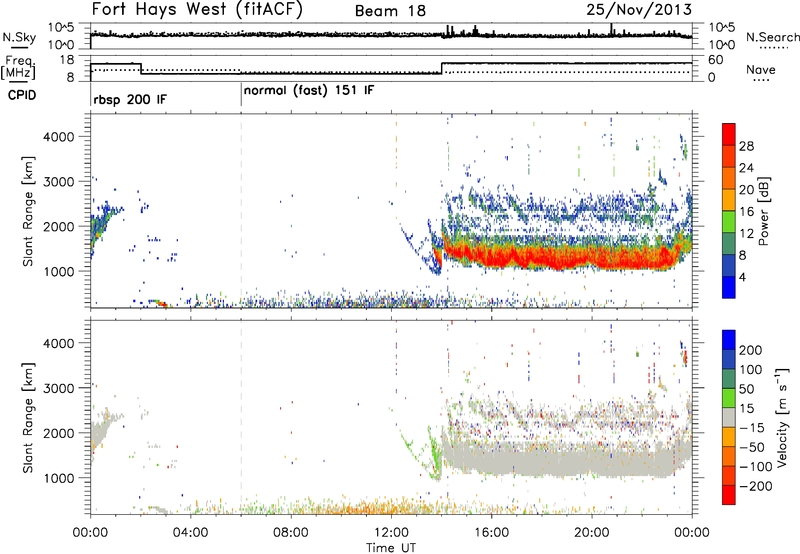This screenshot has height=554, width=800.
Task: Click the '-100' value on the velocity colorbar
Action: [x=755, y=467]
